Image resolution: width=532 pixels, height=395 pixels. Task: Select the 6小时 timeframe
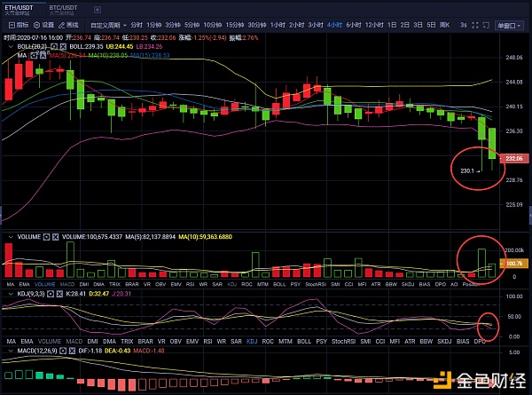[x=354, y=25]
